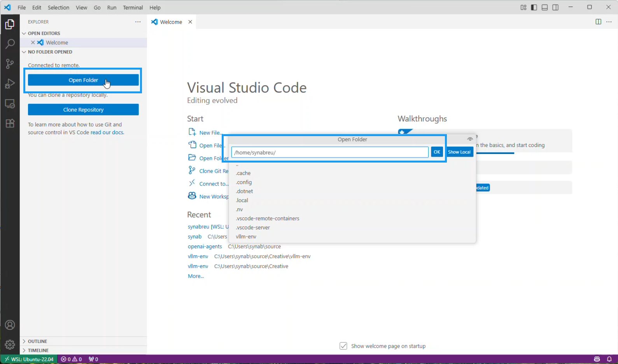Open the File menu
Image resolution: width=618 pixels, height=364 pixels.
pyautogui.click(x=22, y=7)
